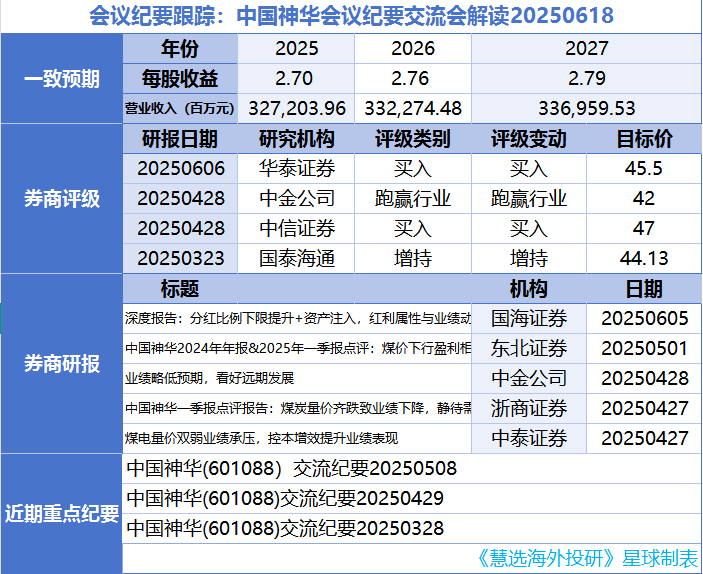Image resolution: width=703 pixels, height=574 pixels.
Task: Select the 东北证券 institution cell
Action: (529, 348)
